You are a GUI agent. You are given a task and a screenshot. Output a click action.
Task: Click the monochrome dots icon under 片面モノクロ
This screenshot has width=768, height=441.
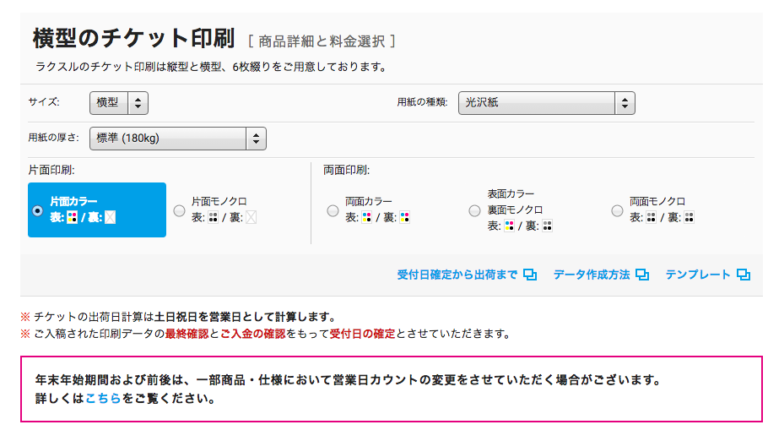click(x=212, y=217)
